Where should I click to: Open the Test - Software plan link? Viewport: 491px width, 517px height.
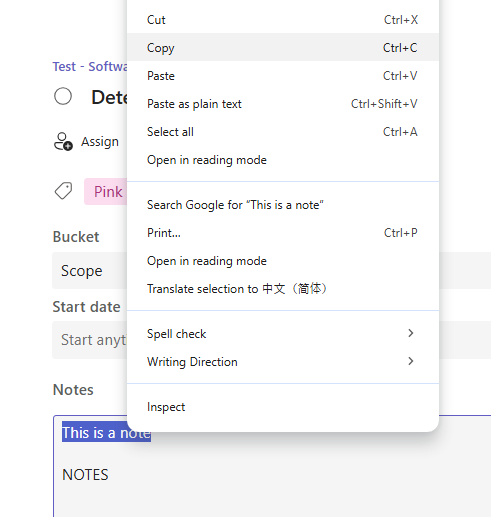click(x=90, y=66)
